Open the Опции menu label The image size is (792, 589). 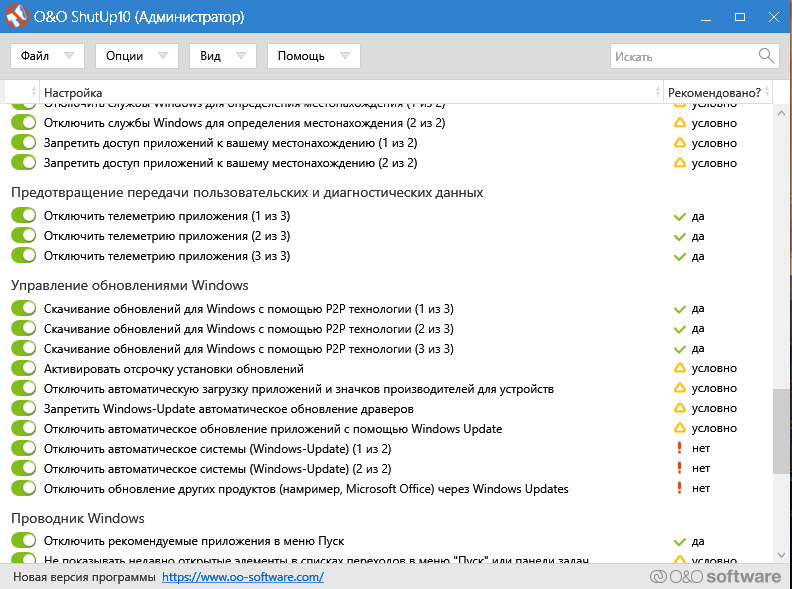point(124,56)
